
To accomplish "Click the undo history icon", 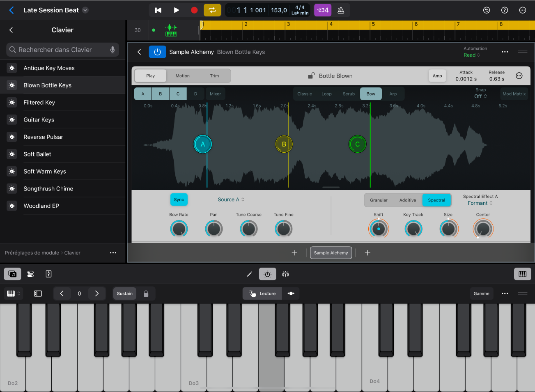I will coord(487,10).
